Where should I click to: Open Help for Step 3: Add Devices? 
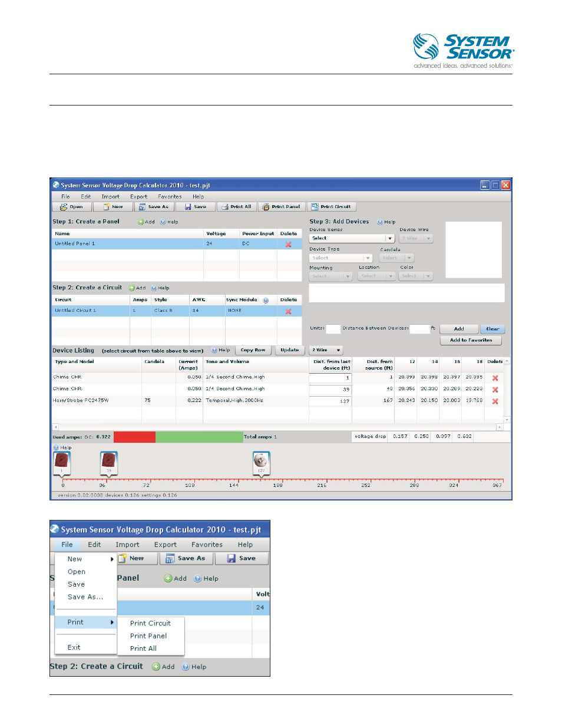[x=380, y=222]
